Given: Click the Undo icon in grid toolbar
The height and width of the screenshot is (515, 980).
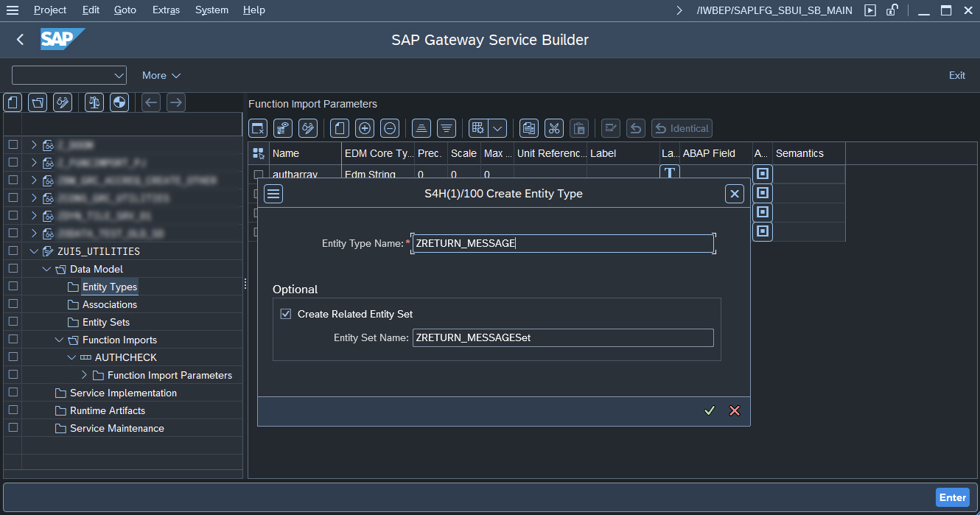Looking at the screenshot, I should (636, 128).
